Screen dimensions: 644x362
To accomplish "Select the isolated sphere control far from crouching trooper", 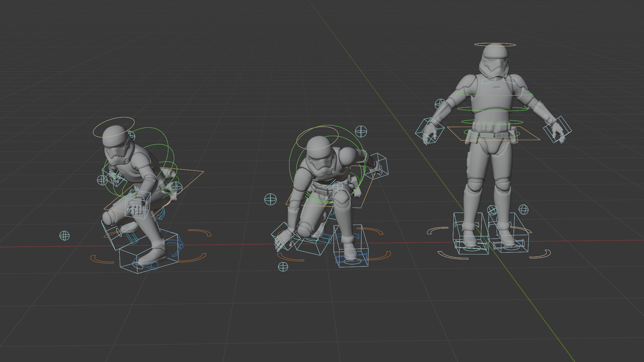I will pos(64,236).
